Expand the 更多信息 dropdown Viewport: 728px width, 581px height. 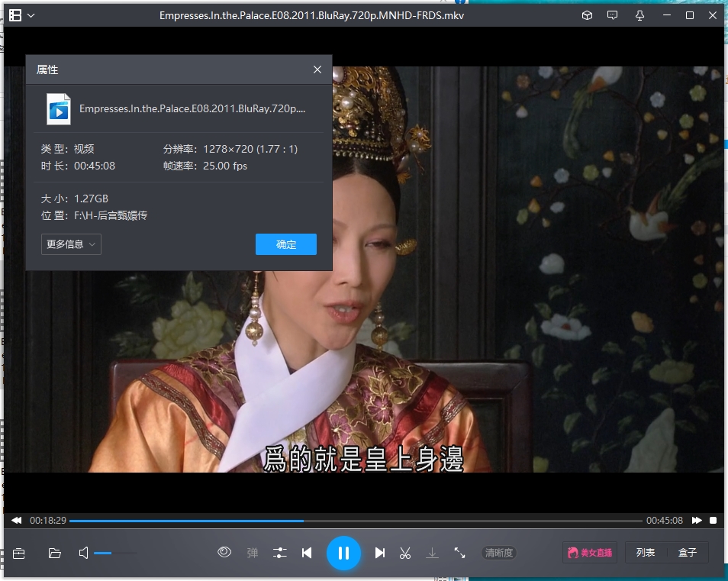tap(71, 244)
